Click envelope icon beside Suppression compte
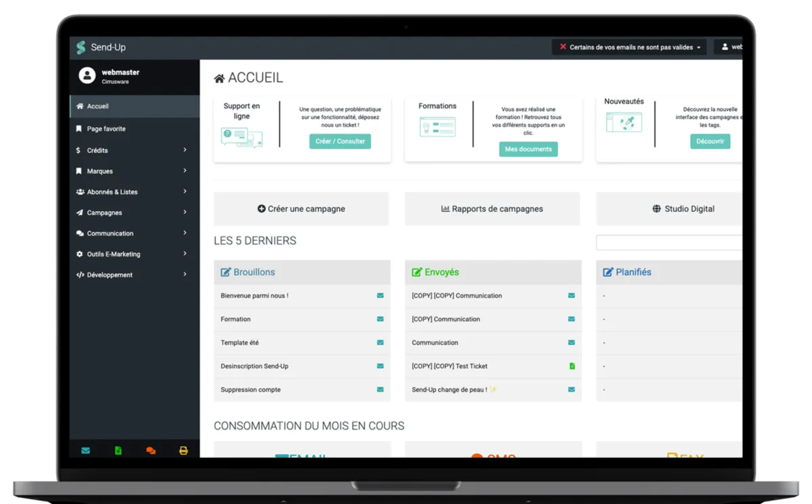The width and height of the screenshot is (812, 504). click(380, 390)
